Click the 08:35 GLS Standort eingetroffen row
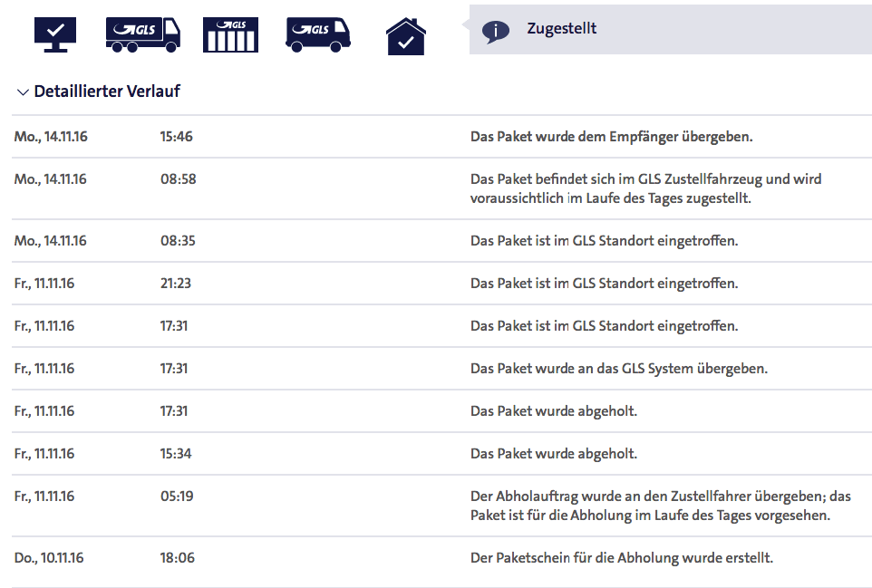The image size is (872, 588). 441,241
